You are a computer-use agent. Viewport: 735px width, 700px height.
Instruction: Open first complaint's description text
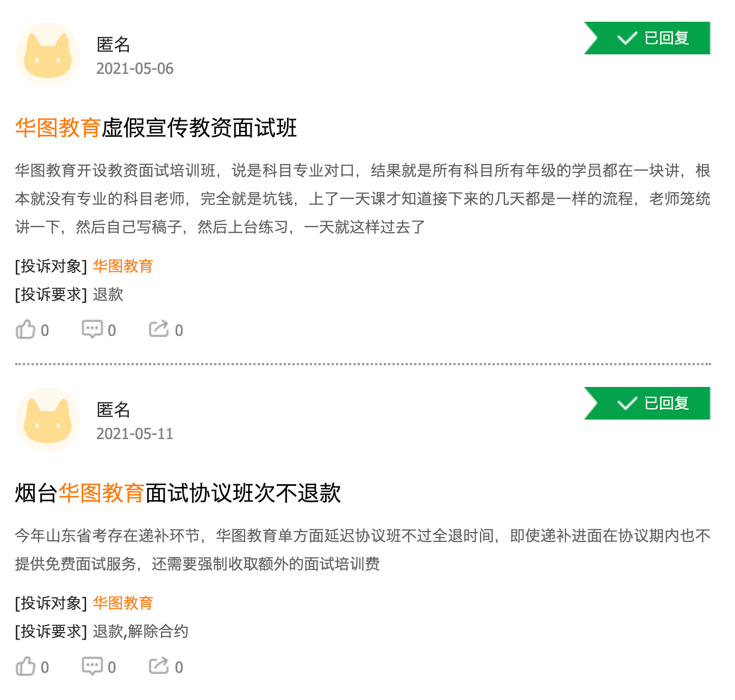point(363,199)
